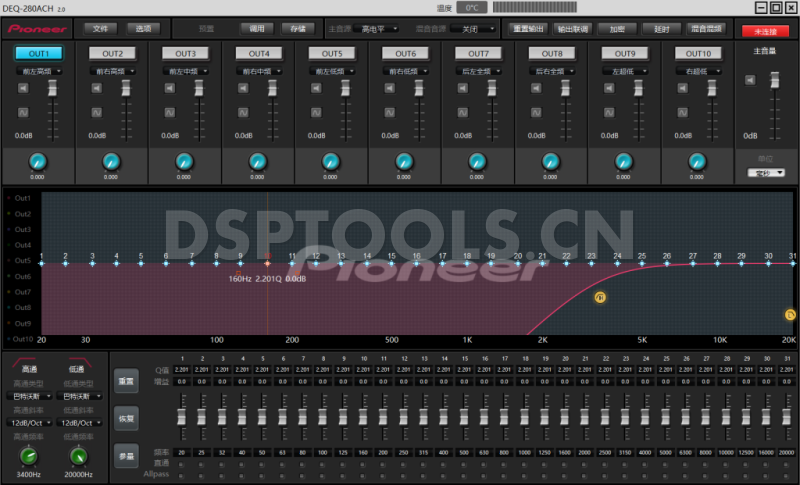Click the high-pass frequency knob at 3400Hz
The height and width of the screenshot is (485, 800).
[27, 455]
